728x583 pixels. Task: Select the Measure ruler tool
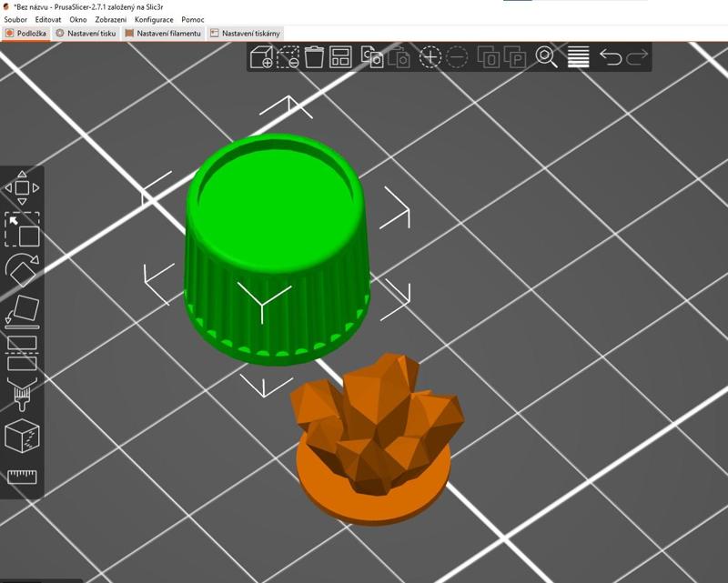pos(22,477)
